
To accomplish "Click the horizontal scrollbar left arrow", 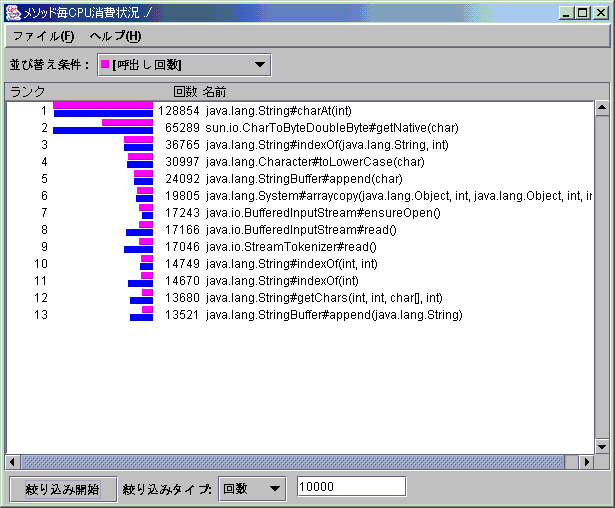I will click(13, 462).
